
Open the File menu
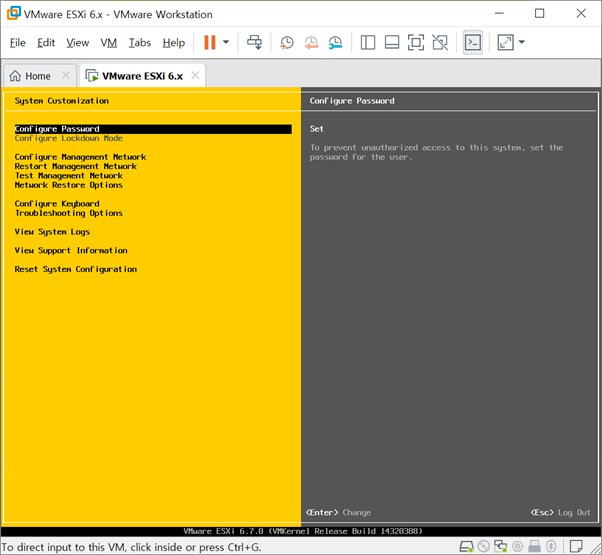[18, 43]
